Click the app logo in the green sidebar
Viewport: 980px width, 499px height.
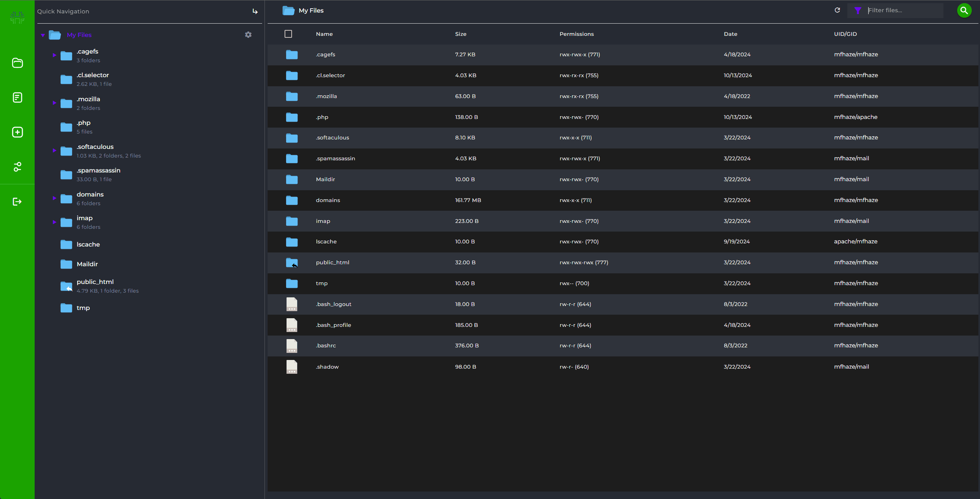click(x=17, y=17)
